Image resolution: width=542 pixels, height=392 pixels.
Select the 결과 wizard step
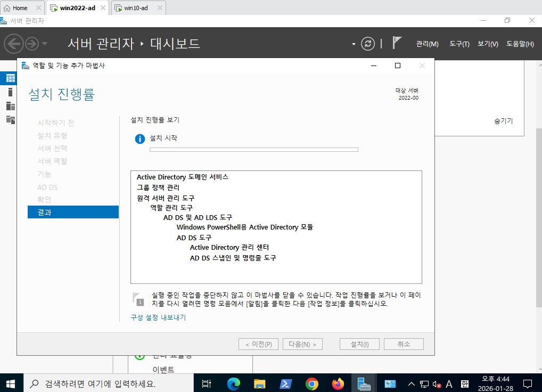click(73, 212)
